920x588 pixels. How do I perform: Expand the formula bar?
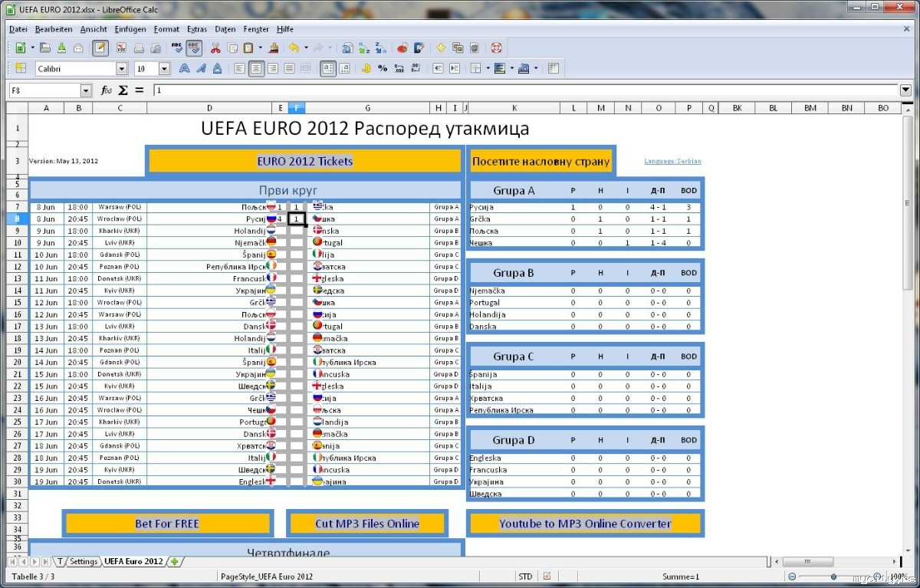pyautogui.click(x=905, y=90)
